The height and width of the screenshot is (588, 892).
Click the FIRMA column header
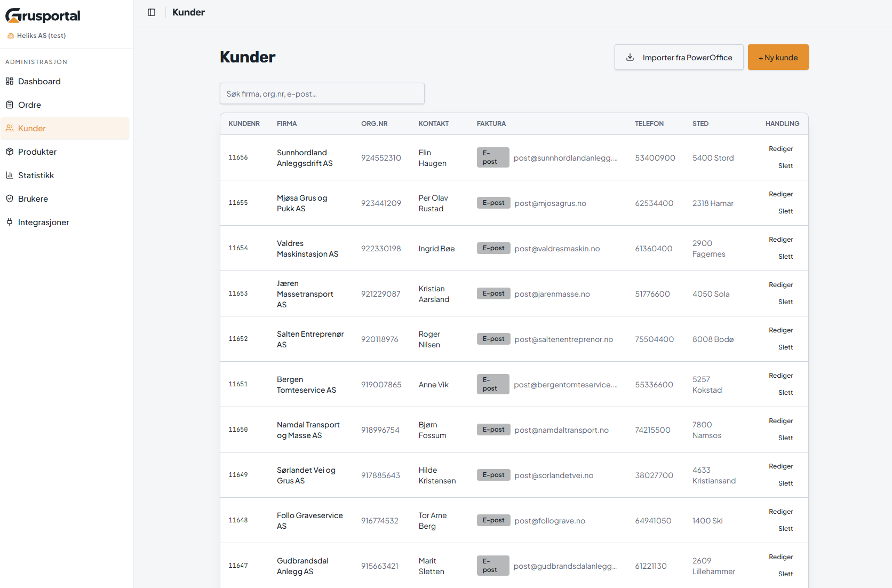click(286, 124)
